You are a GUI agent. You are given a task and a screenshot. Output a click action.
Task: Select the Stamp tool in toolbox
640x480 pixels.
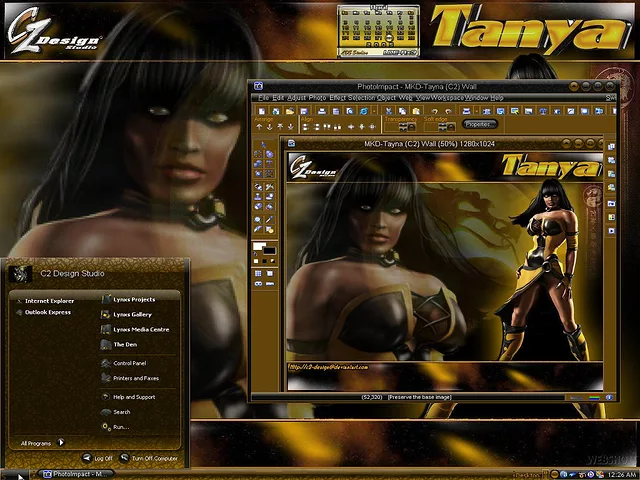(258, 197)
